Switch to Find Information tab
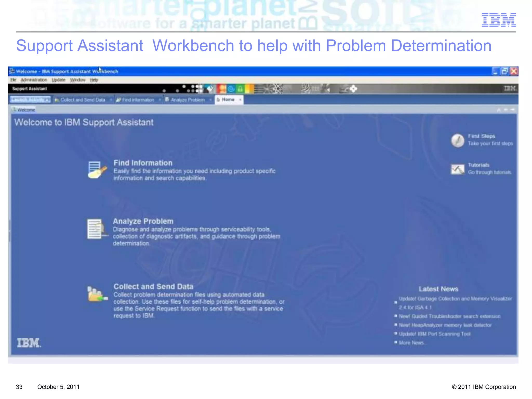 tap(138, 100)
